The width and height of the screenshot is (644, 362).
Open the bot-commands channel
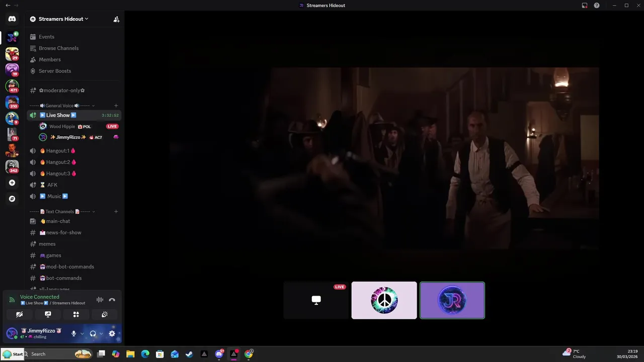(74, 278)
